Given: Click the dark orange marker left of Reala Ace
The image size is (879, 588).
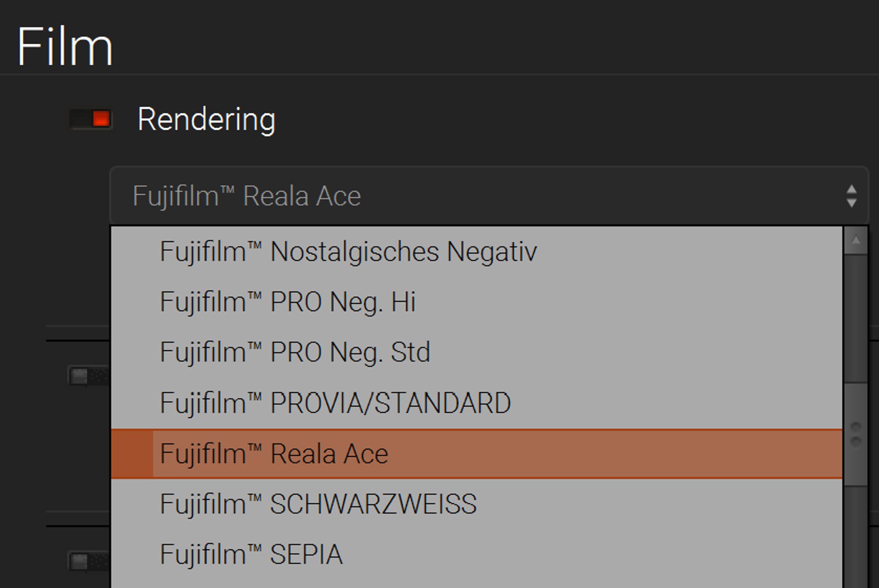Looking at the screenshot, I should pos(132,454).
